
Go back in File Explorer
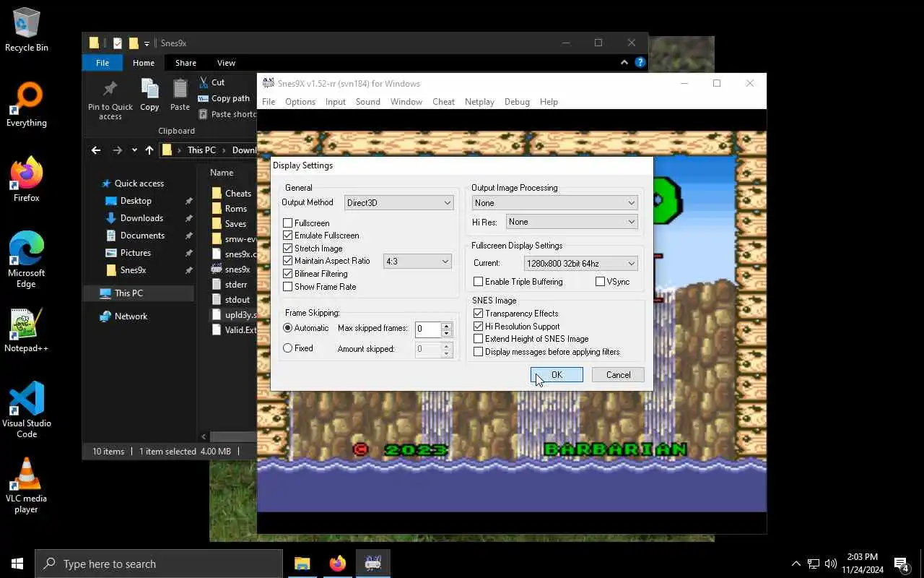click(x=96, y=150)
